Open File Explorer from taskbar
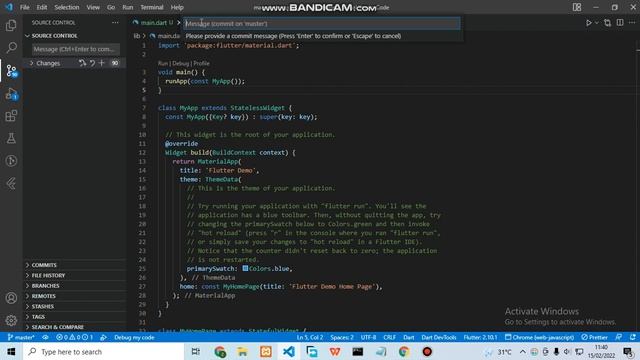 [x=242, y=351]
